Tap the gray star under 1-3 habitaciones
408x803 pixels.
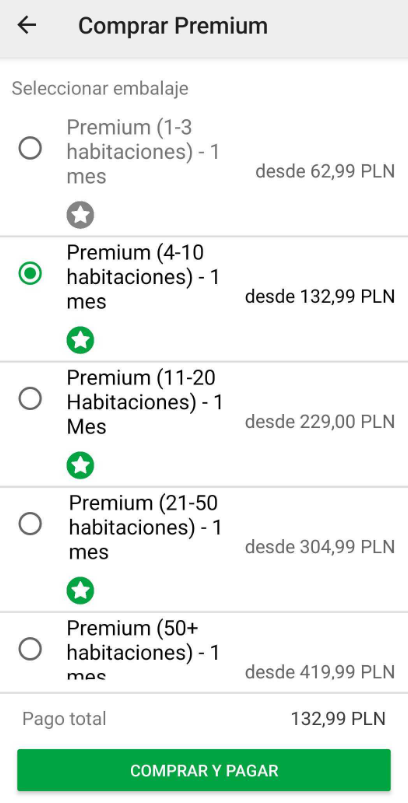[x=80, y=215]
